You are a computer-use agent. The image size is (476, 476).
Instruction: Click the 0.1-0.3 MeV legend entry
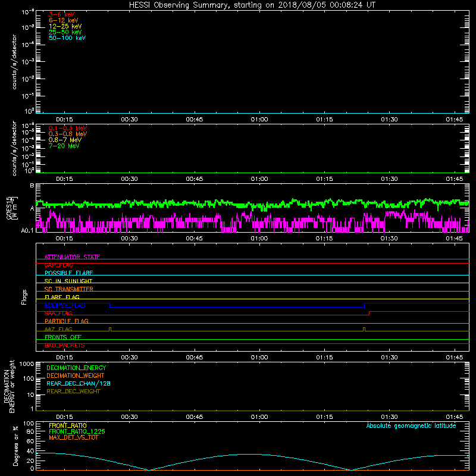click(x=68, y=128)
